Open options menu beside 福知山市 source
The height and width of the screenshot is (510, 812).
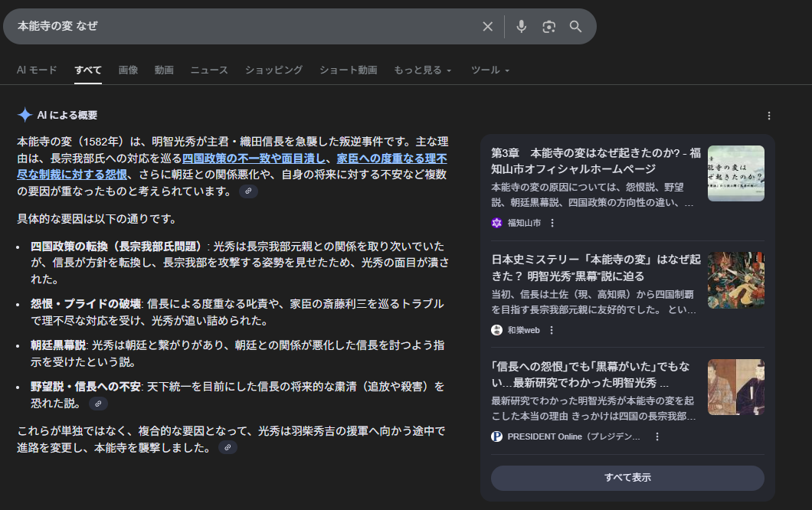[x=552, y=223]
